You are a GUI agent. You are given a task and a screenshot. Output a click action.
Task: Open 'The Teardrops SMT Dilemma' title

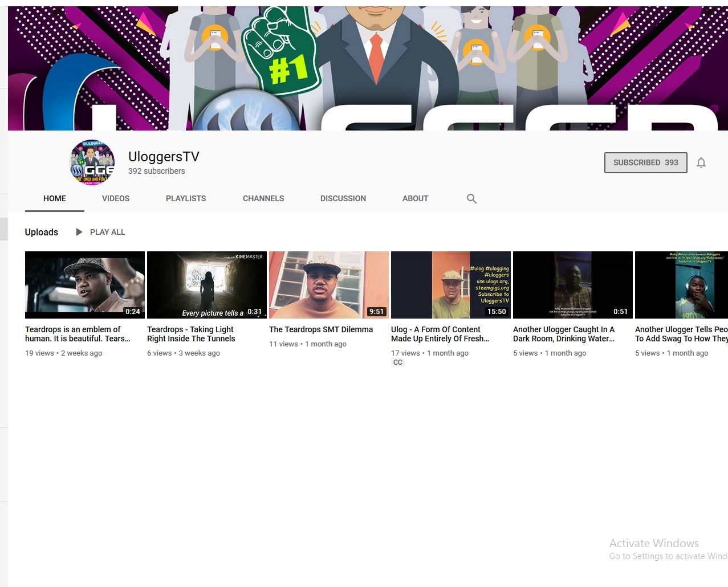pos(321,329)
